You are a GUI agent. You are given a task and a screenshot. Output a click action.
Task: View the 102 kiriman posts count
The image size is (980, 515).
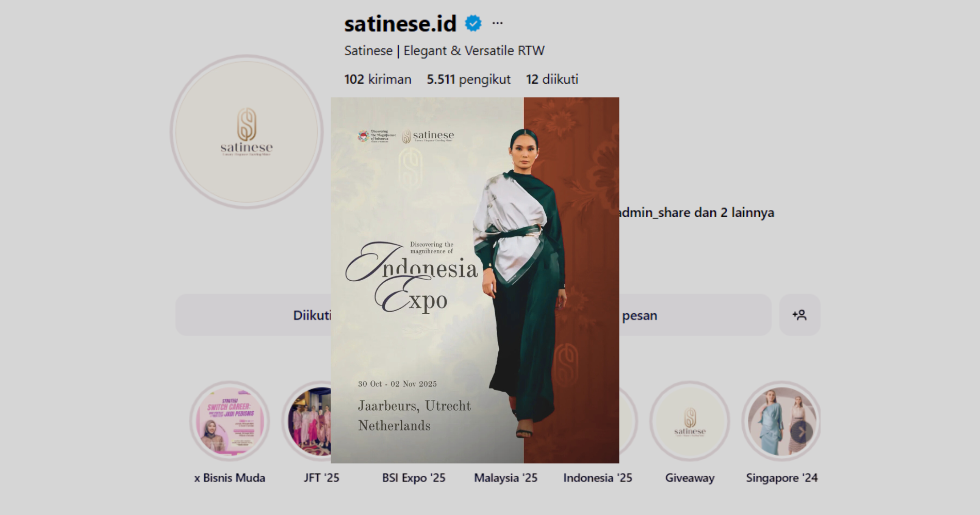(x=378, y=79)
